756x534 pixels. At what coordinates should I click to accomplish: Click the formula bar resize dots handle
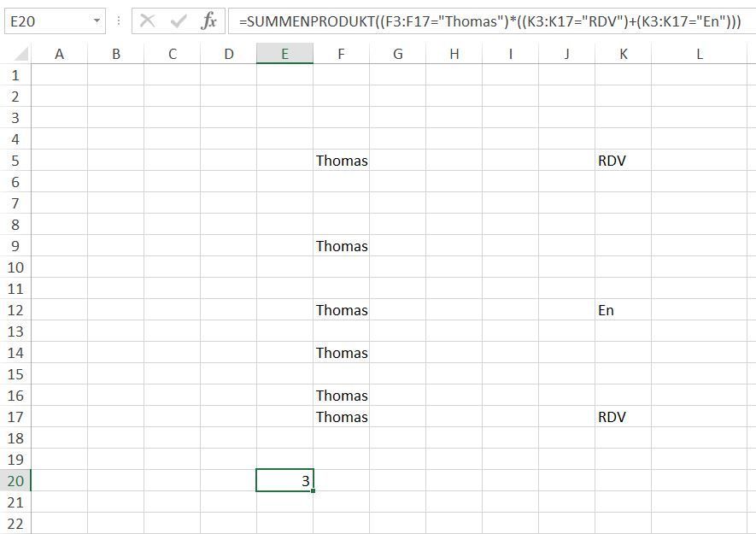119,21
